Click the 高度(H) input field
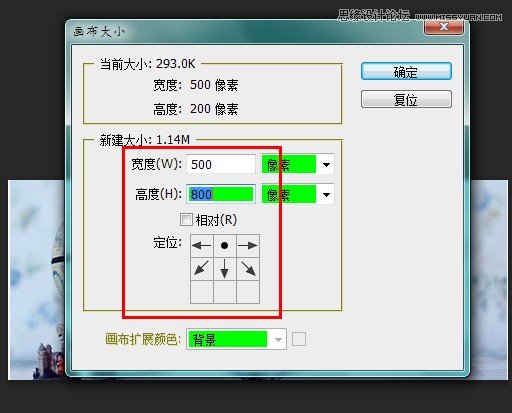This screenshot has width=512, height=413. coord(221,194)
